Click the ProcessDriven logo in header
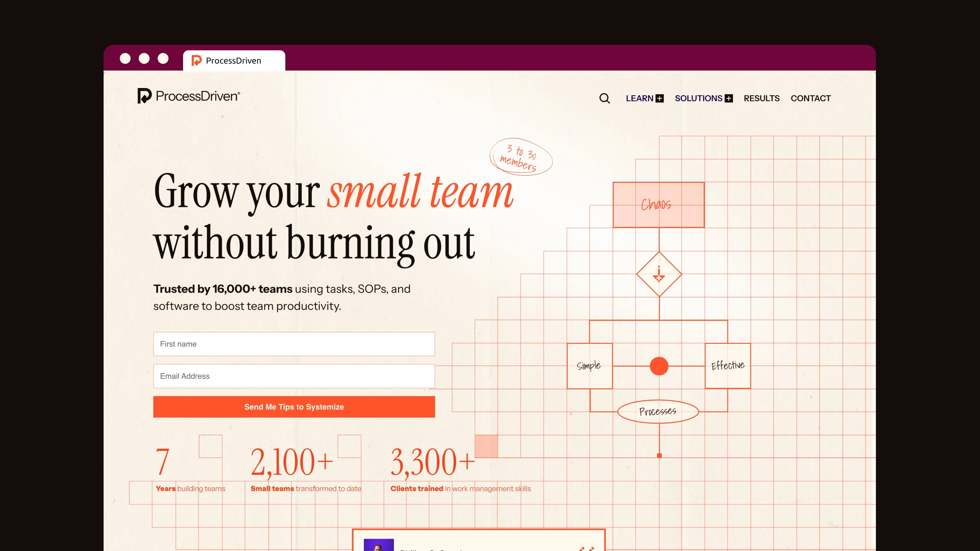The height and width of the screenshot is (551, 980). pos(189,96)
